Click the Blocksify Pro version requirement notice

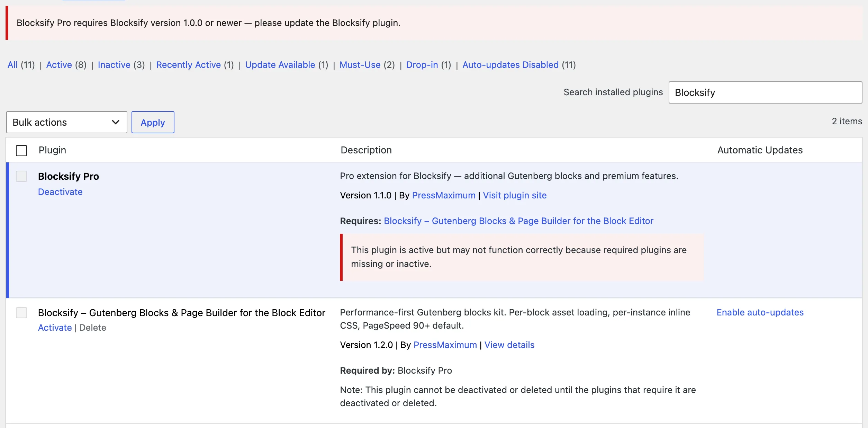pos(434,23)
